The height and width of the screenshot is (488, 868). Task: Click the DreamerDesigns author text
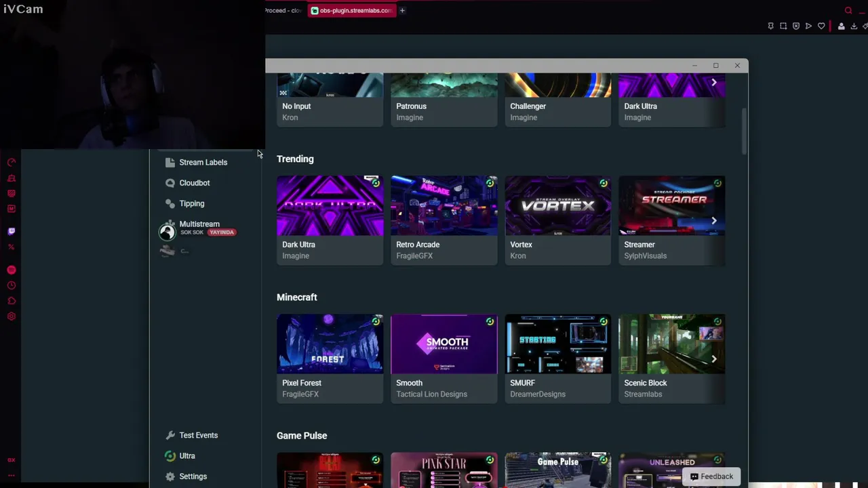537,394
